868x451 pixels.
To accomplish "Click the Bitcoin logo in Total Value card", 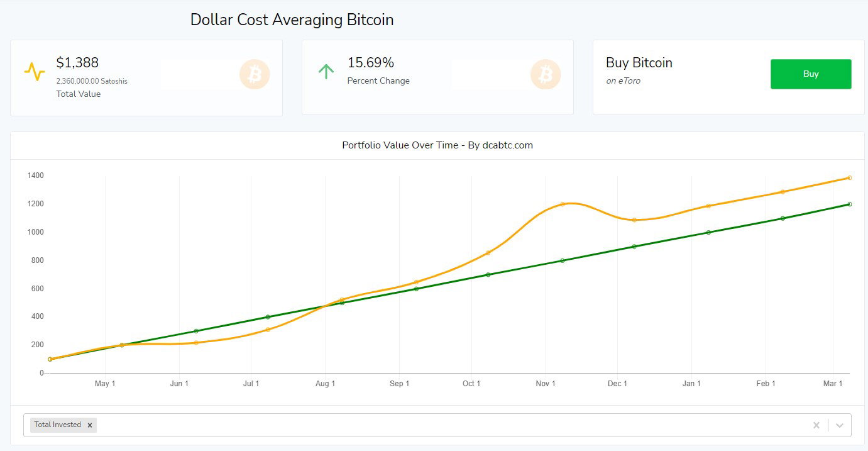I will click(255, 75).
